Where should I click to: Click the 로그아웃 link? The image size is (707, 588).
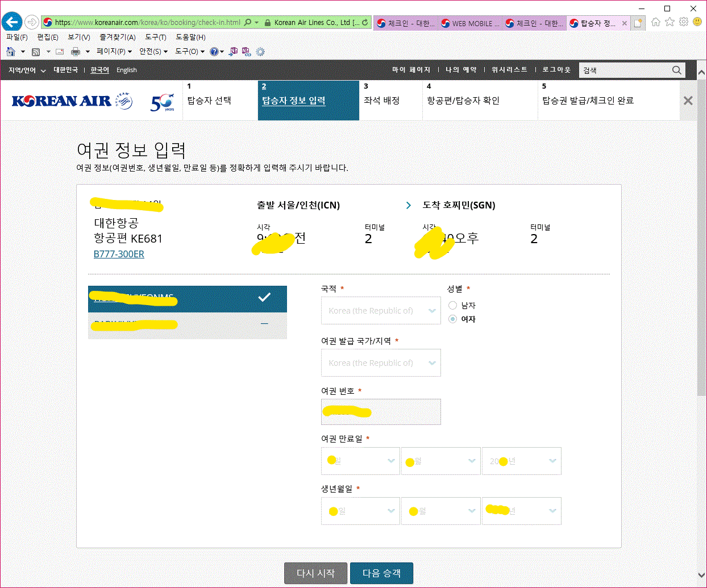556,70
